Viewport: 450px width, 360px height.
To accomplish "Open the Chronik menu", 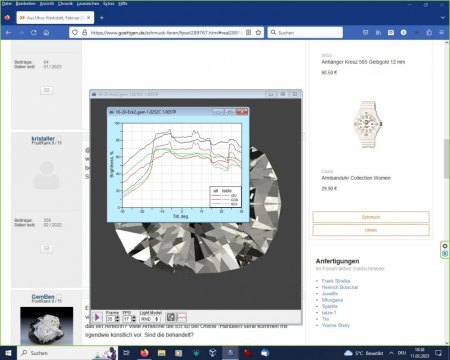I will [65, 4].
